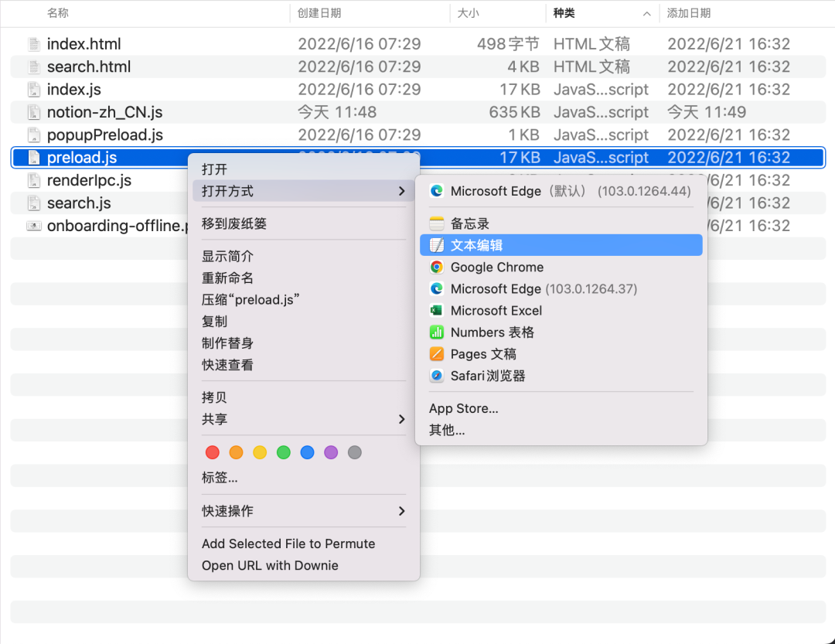Screen dimensions: 835x644
Task: Choose 打开 in the context menu
Action: [215, 169]
